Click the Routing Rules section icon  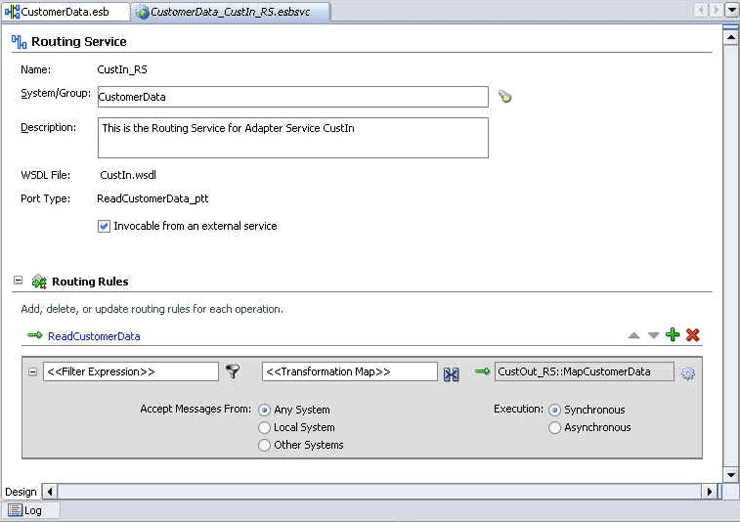39,281
